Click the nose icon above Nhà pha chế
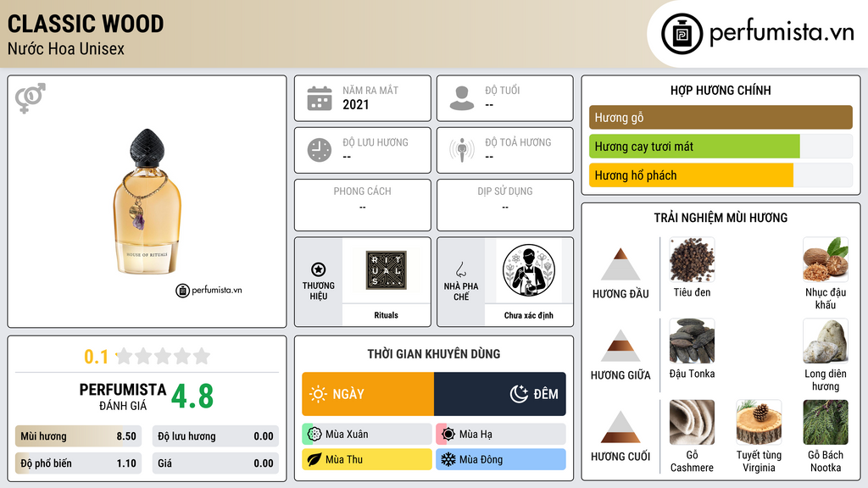The image size is (868, 488). click(x=460, y=269)
